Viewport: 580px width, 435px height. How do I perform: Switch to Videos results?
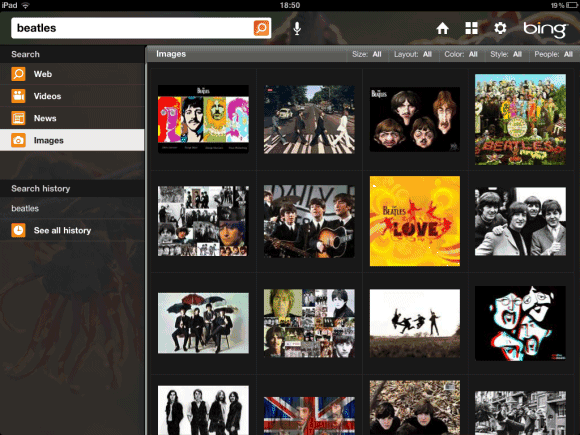(x=72, y=96)
